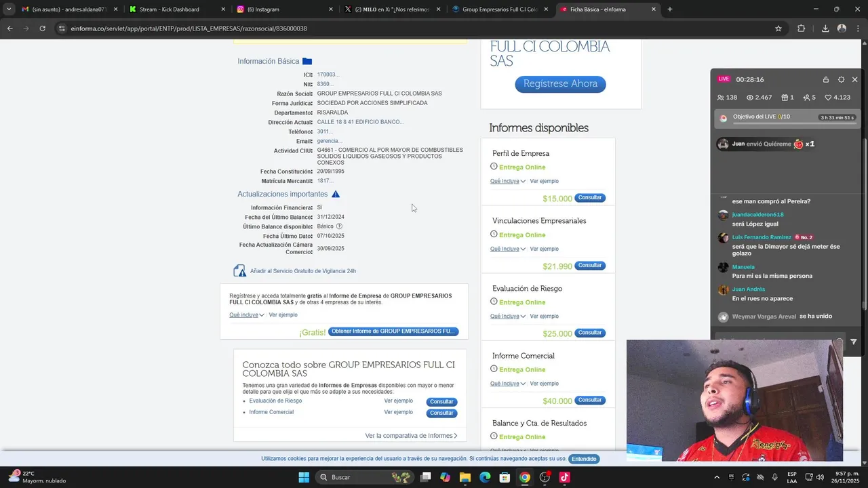
Task: Open the Dirección Actual address link
Action: [x=360, y=122]
